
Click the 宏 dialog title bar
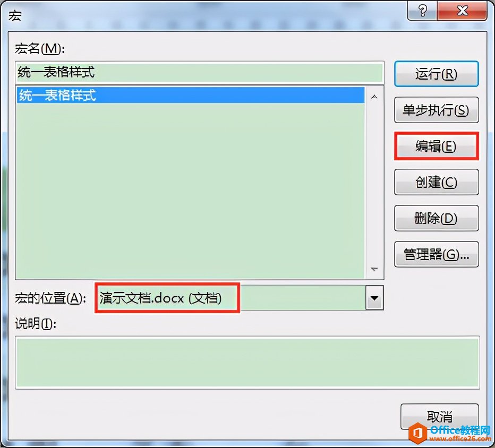click(205, 14)
